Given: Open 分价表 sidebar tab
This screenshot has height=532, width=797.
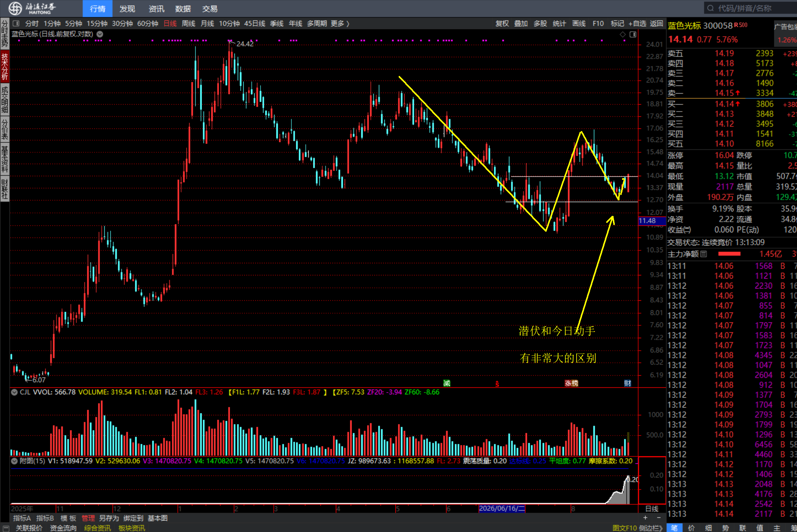Looking at the screenshot, I should [5, 129].
